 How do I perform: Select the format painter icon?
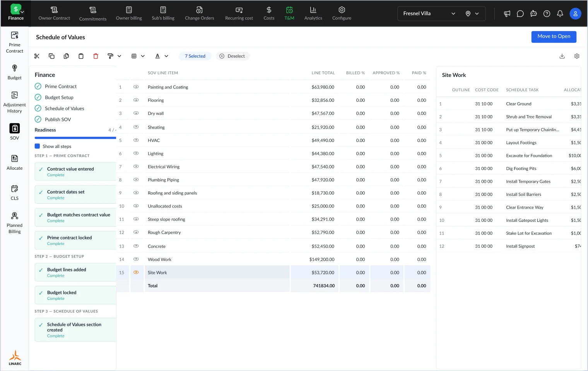click(x=110, y=56)
